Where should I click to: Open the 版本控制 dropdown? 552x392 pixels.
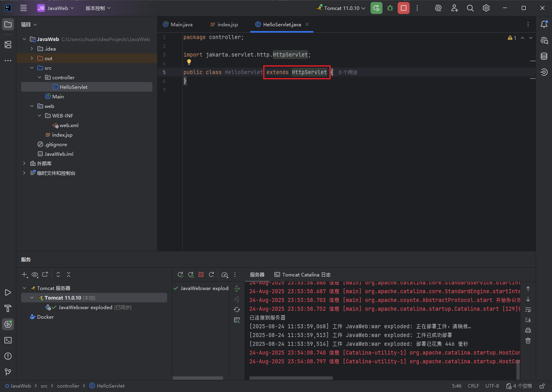(98, 8)
